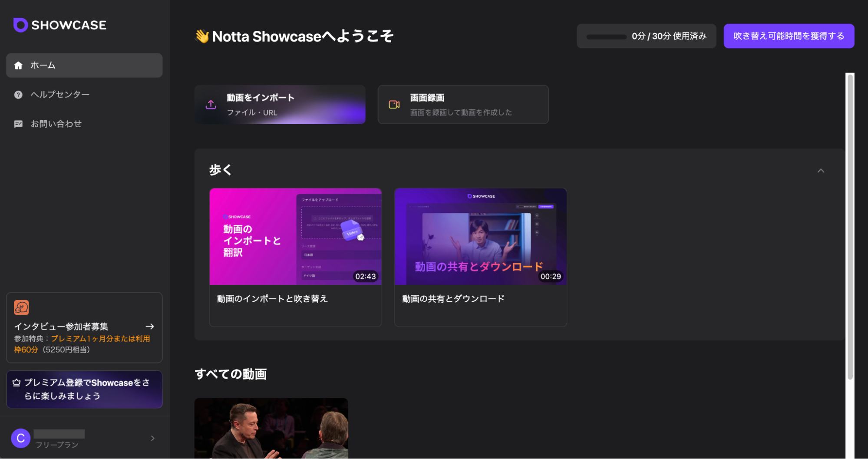Click the screen recording camera icon
The width and height of the screenshot is (868, 459).
[x=394, y=105]
